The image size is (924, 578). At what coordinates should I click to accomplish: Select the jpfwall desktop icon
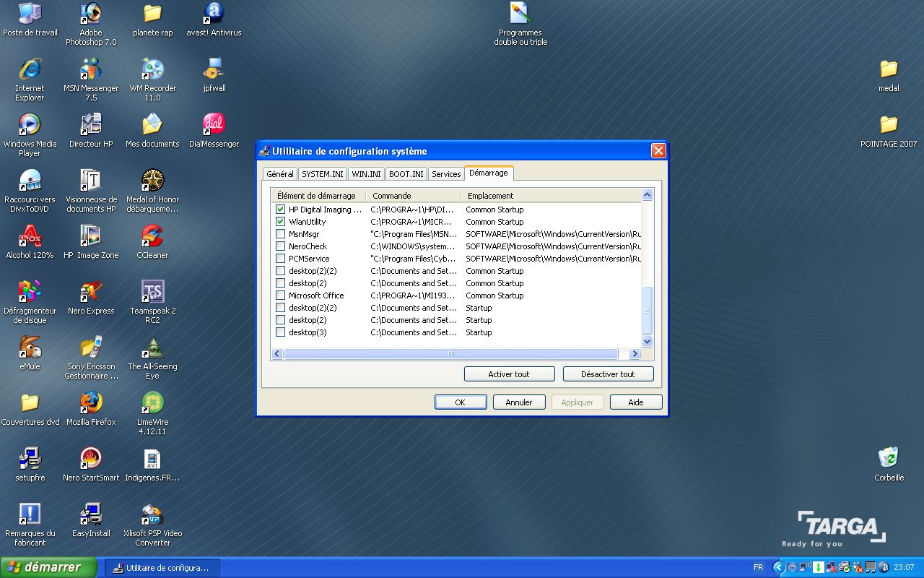pyautogui.click(x=214, y=75)
